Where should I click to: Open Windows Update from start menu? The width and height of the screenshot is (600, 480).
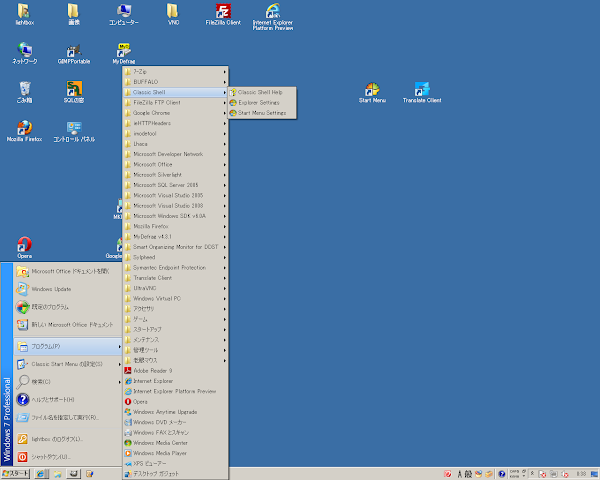click(68, 289)
